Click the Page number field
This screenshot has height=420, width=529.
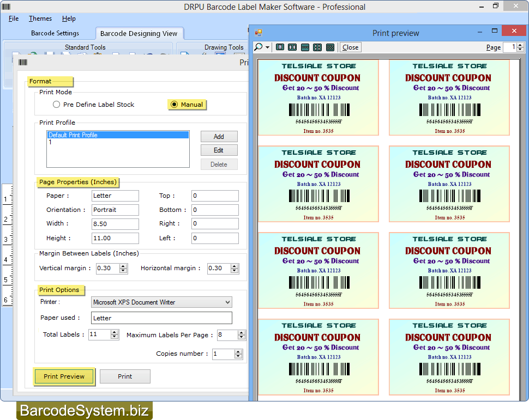510,47
